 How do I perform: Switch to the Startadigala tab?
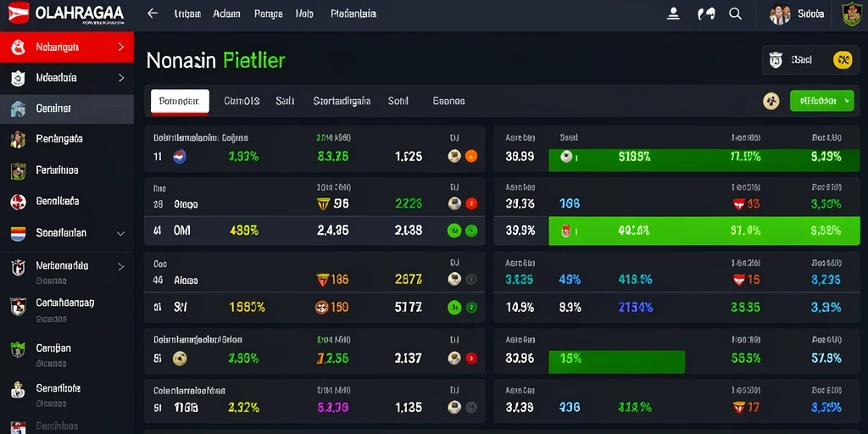[x=342, y=102]
